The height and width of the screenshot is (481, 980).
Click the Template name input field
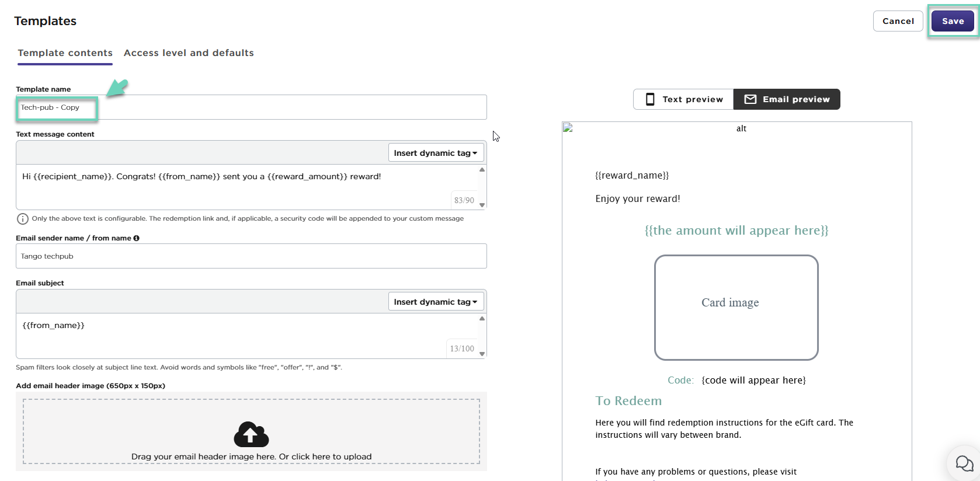coord(251,107)
